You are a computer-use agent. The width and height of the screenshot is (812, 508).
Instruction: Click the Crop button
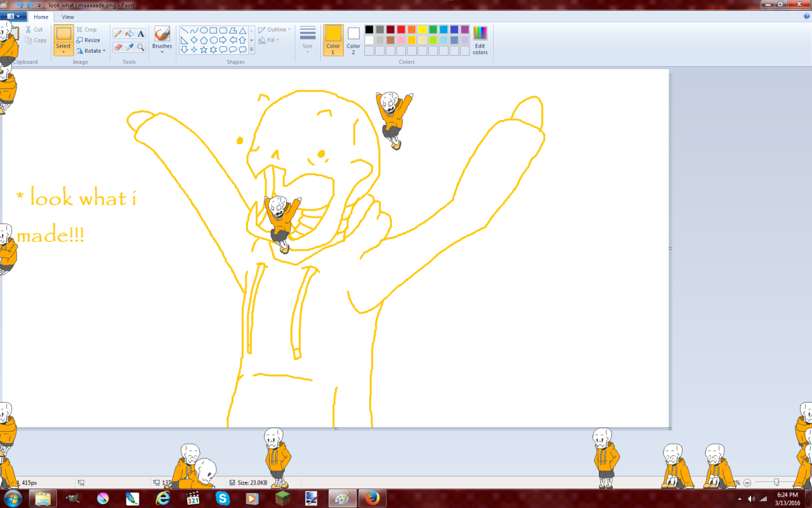(86, 30)
